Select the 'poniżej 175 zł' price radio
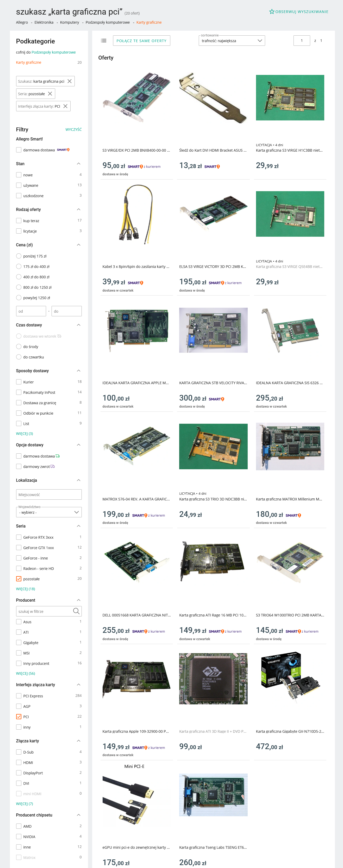This screenshot has height=868, width=343. 19,256
